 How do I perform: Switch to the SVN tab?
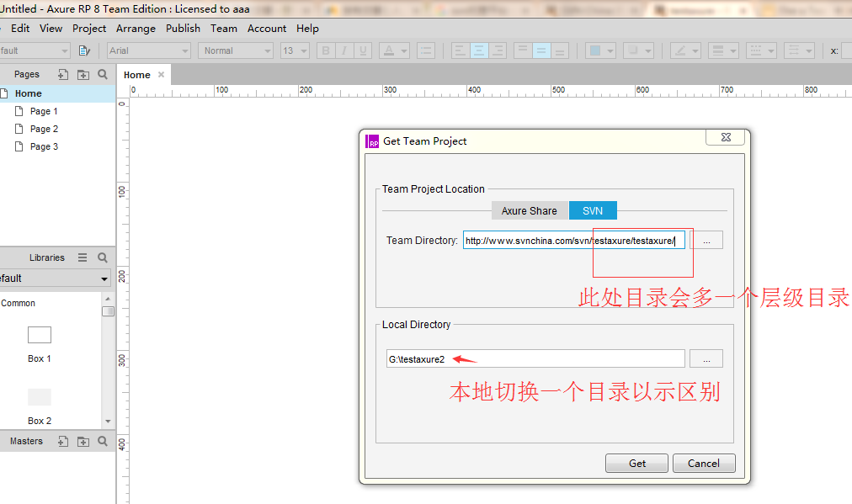(593, 210)
